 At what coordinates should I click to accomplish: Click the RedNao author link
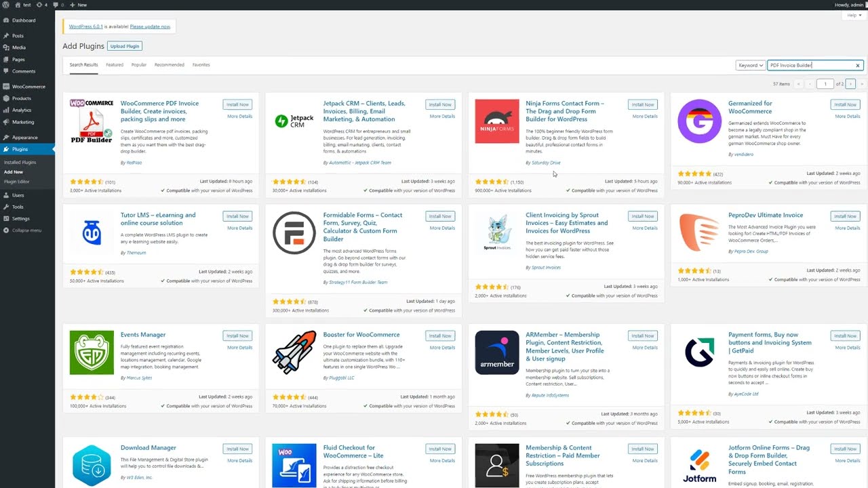pos(134,163)
